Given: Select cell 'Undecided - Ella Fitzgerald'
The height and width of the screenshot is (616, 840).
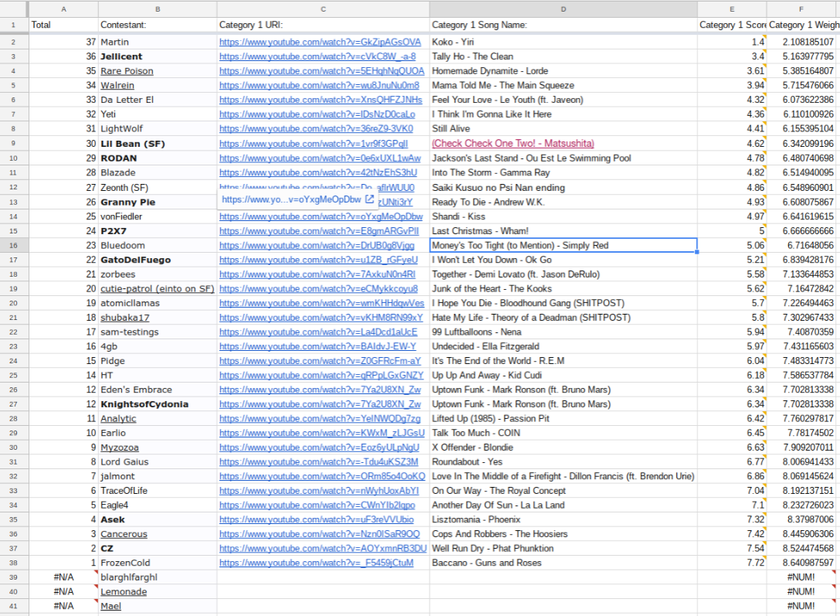Looking at the screenshot, I should 563,346.
